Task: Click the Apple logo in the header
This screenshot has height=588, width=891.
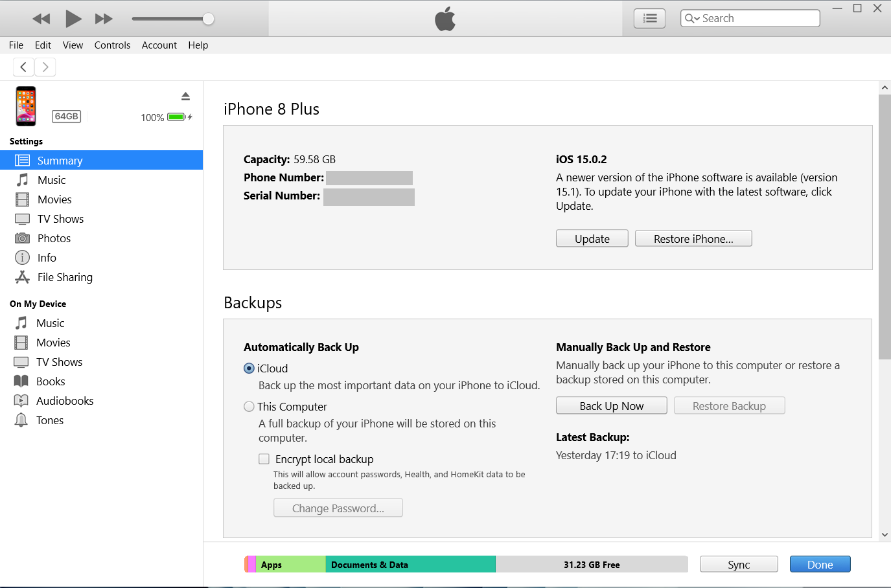Action: pos(445,19)
